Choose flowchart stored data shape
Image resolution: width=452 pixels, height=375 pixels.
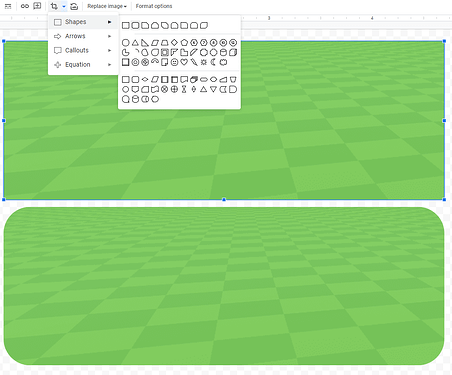point(223,89)
